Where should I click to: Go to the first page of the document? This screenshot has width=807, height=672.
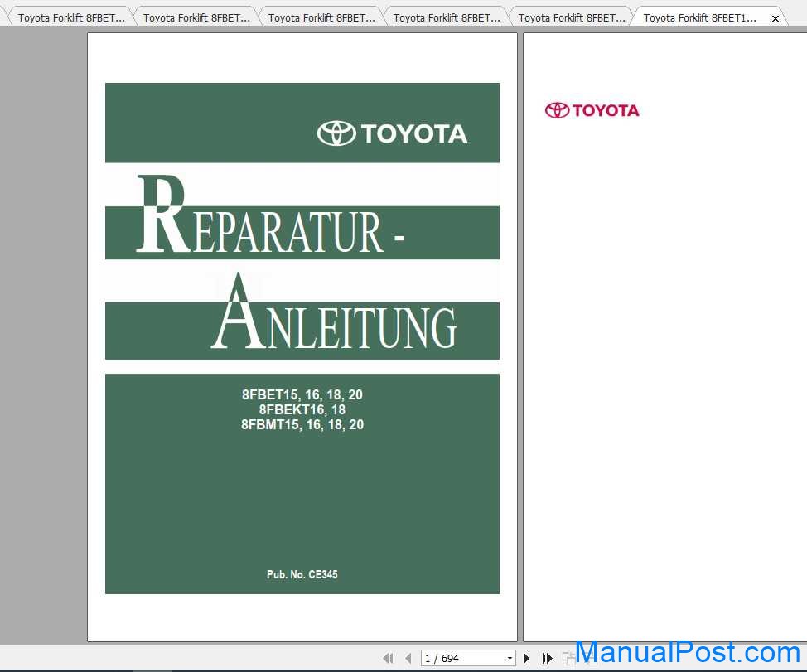388,658
